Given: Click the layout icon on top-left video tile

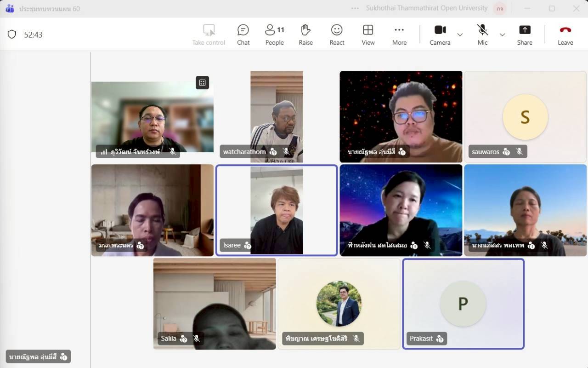Looking at the screenshot, I should 202,82.
